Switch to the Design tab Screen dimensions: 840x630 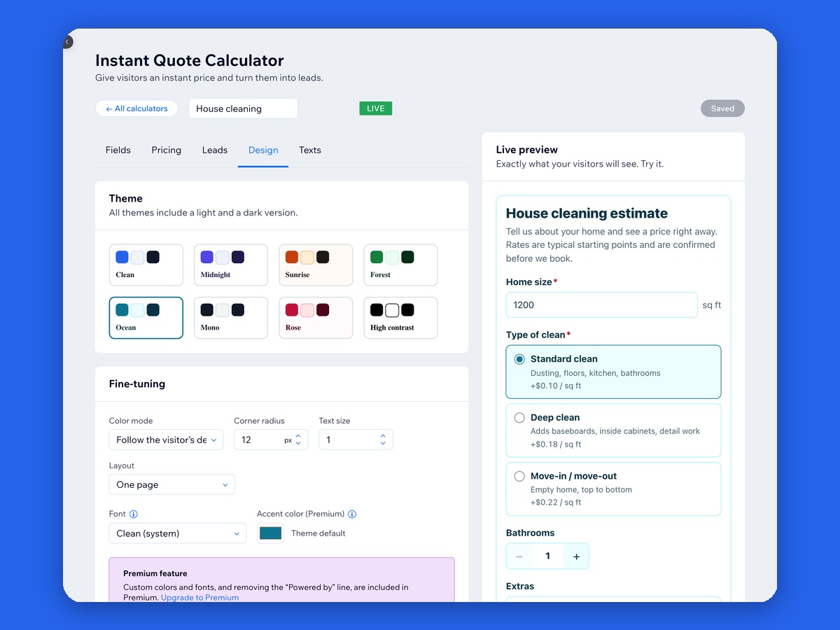263,150
